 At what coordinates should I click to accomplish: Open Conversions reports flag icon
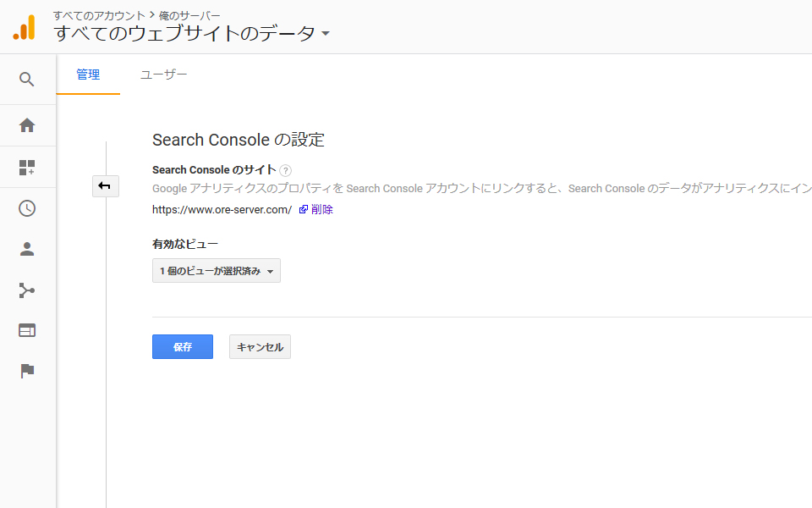click(27, 371)
